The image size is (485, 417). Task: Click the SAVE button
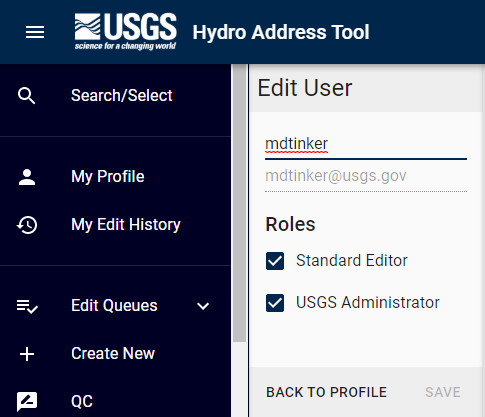[443, 392]
